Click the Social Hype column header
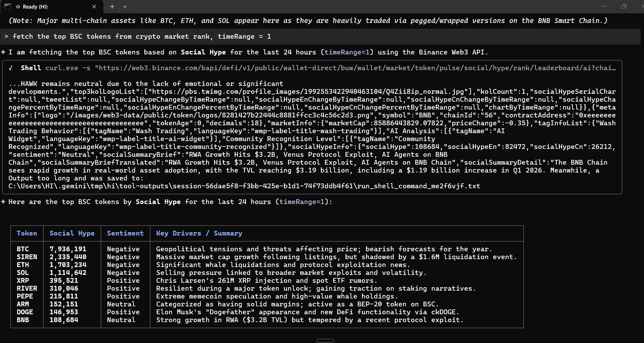Viewport: 644px width, 343px height. [x=72, y=233]
